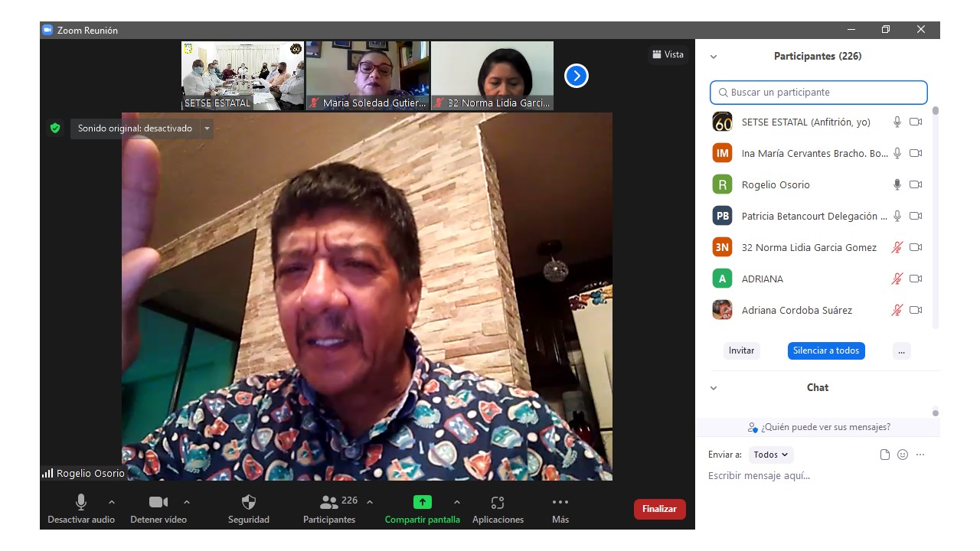Click the Invitar button

pos(741,350)
